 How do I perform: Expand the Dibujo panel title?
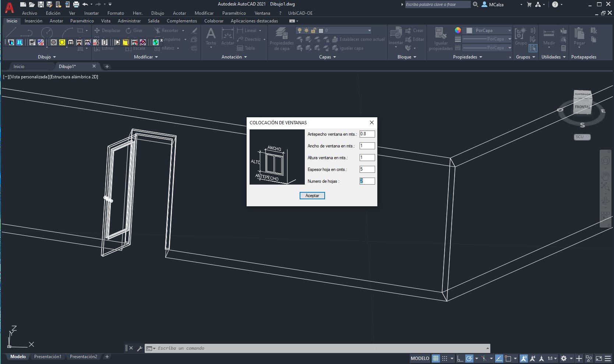(47, 57)
